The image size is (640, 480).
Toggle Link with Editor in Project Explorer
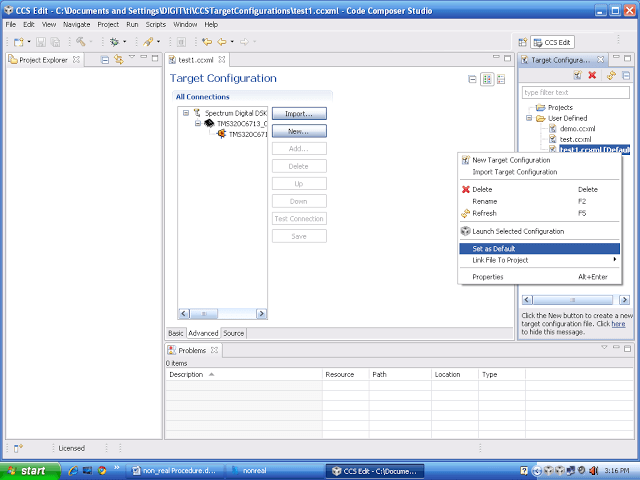119,60
